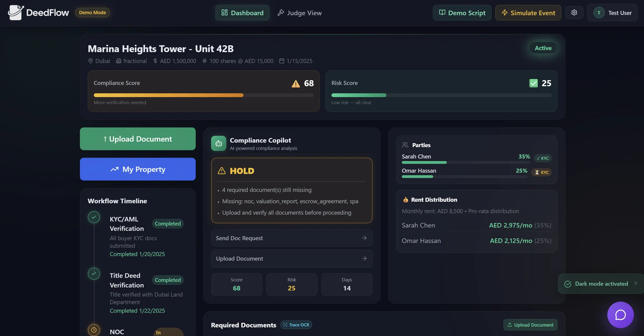Click the Days 14 stat card
The width and height of the screenshot is (644, 336).
click(x=347, y=284)
